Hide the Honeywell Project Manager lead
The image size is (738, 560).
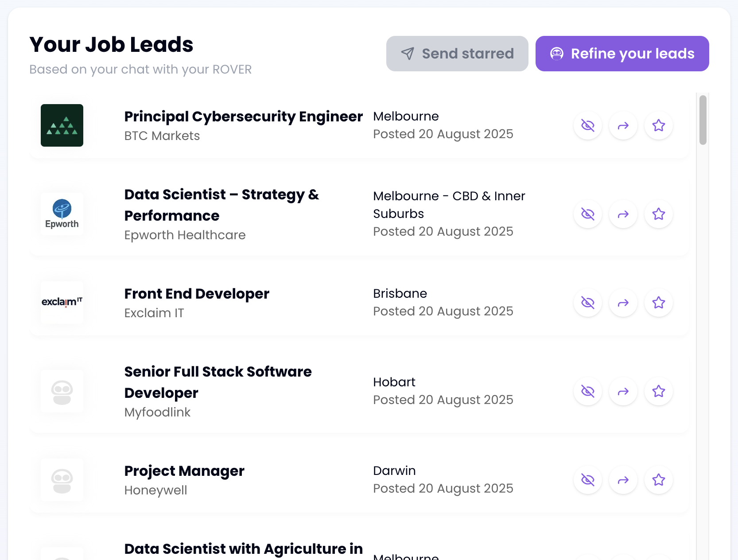pos(587,480)
